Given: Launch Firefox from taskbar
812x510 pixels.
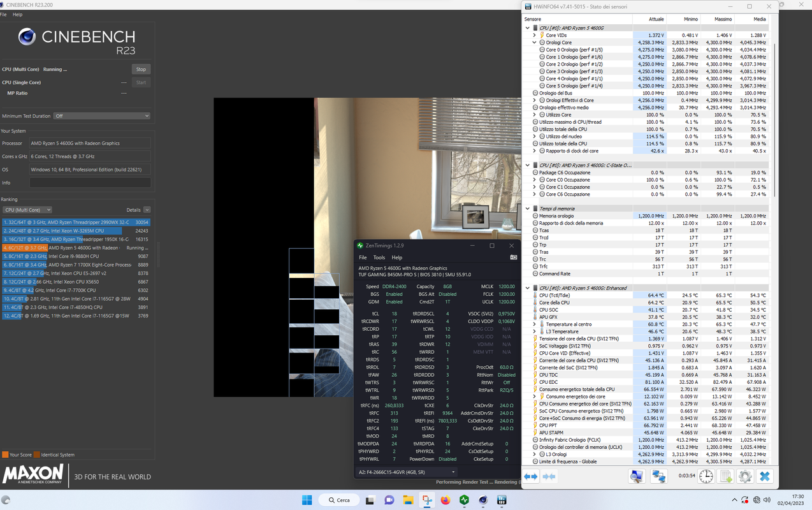Looking at the screenshot, I should [446, 500].
